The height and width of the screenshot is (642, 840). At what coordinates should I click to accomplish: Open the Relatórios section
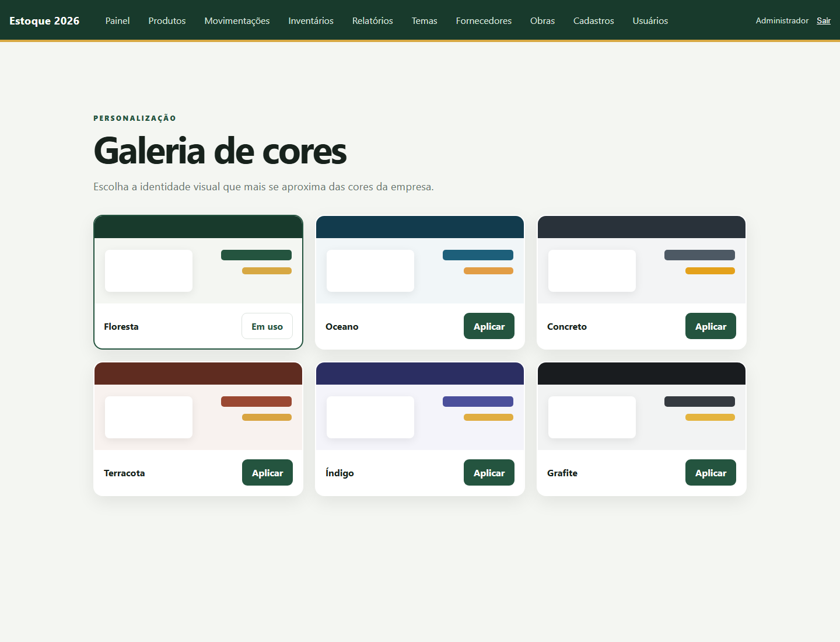pos(373,20)
